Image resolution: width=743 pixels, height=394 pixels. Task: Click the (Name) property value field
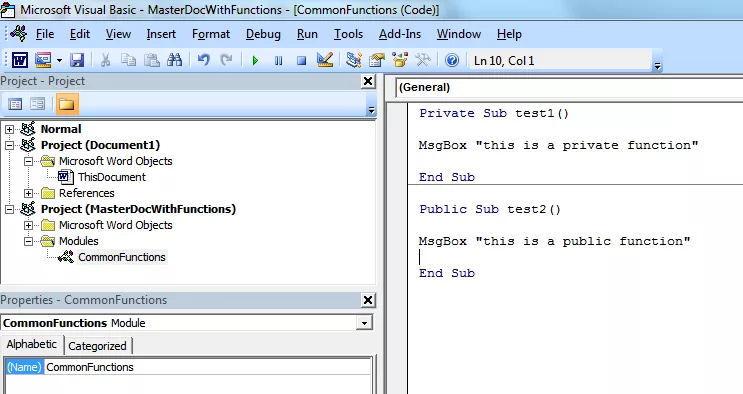pos(208,367)
